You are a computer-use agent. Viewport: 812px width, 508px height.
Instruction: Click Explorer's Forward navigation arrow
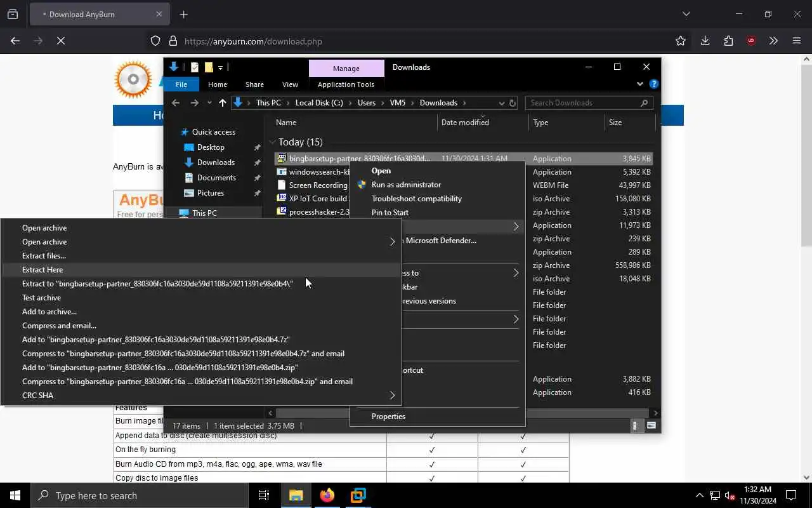(194, 103)
